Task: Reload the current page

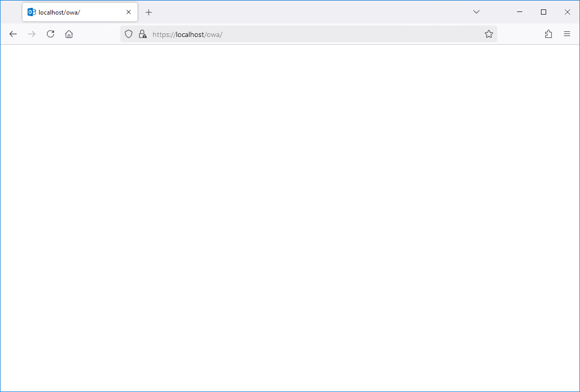Action: (51, 34)
